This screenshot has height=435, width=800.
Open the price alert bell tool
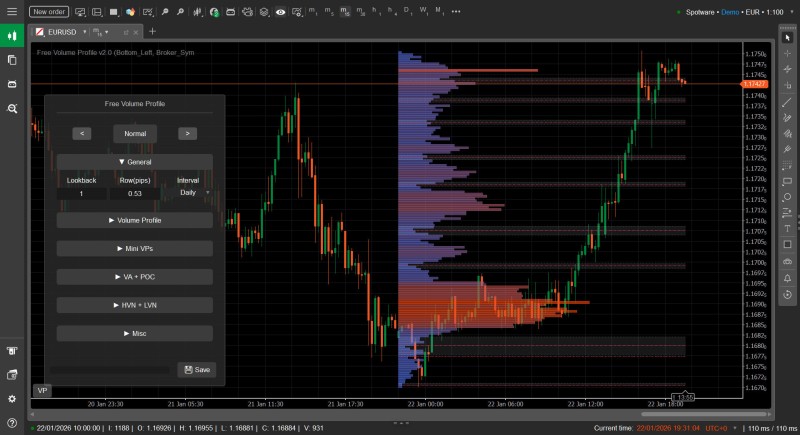pos(787,278)
